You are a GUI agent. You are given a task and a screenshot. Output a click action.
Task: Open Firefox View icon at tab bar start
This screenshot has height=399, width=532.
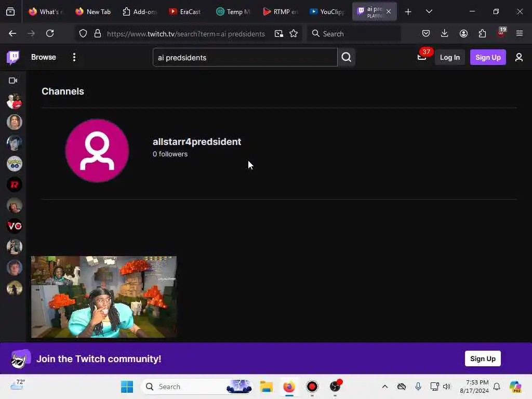point(10,12)
